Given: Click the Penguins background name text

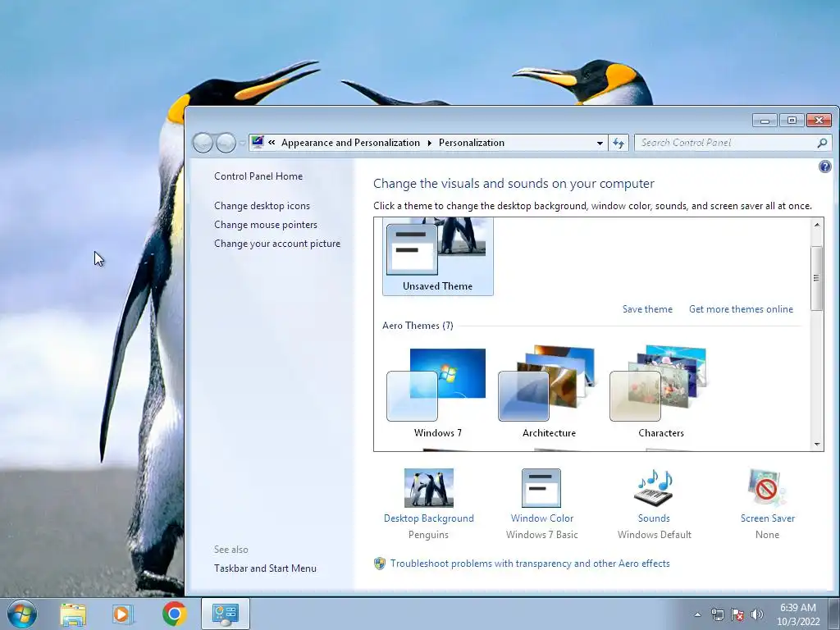Looking at the screenshot, I should (x=428, y=535).
